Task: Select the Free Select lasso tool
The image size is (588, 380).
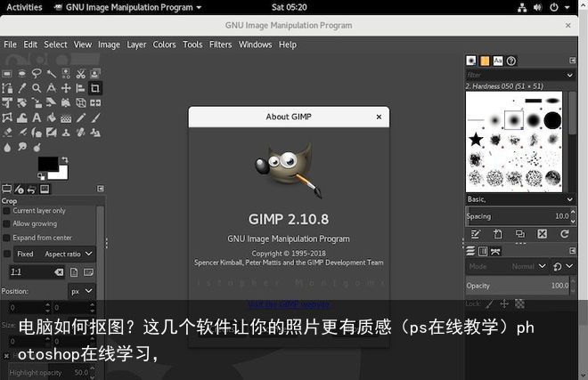Action: (x=37, y=74)
